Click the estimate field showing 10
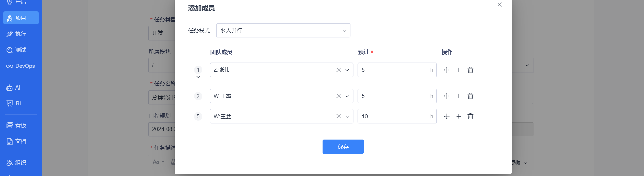 [x=393, y=116]
